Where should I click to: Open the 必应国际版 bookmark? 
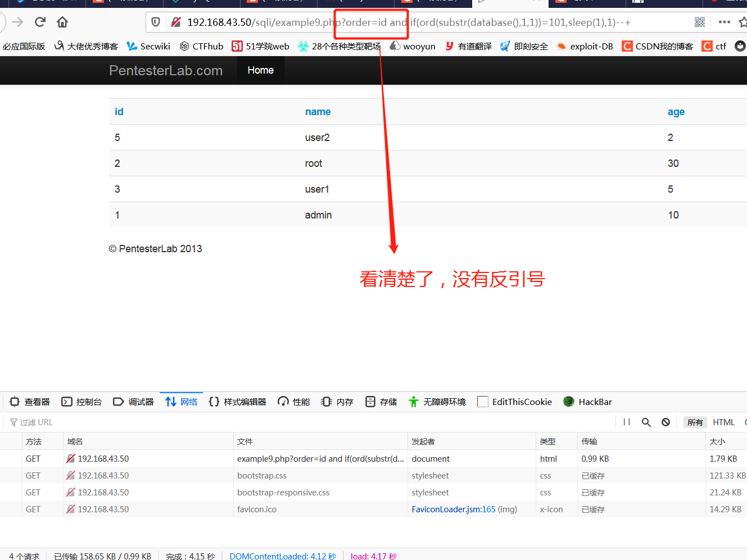(24, 46)
